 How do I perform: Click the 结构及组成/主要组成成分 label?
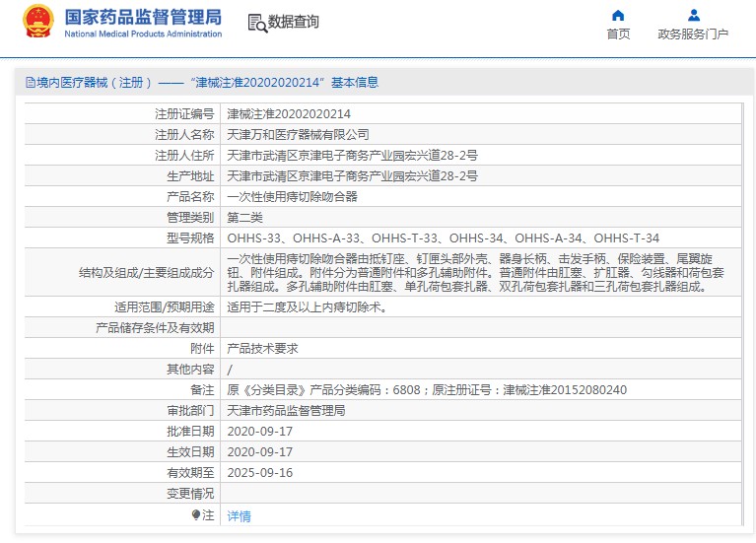tap(146, 273)
